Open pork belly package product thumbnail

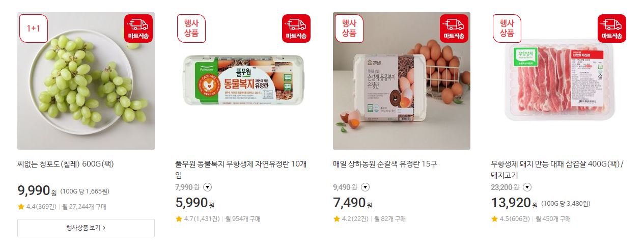[559, 81]
